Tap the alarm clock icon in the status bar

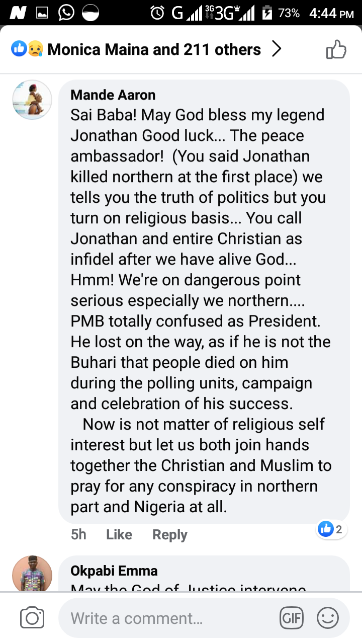coord(157,13)
